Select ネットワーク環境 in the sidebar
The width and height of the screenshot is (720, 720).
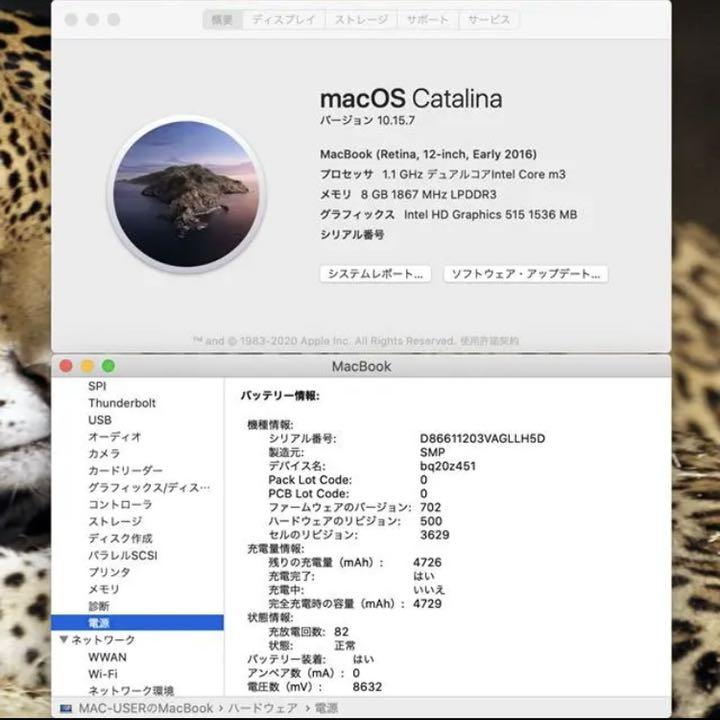click(x=131, y=691)
